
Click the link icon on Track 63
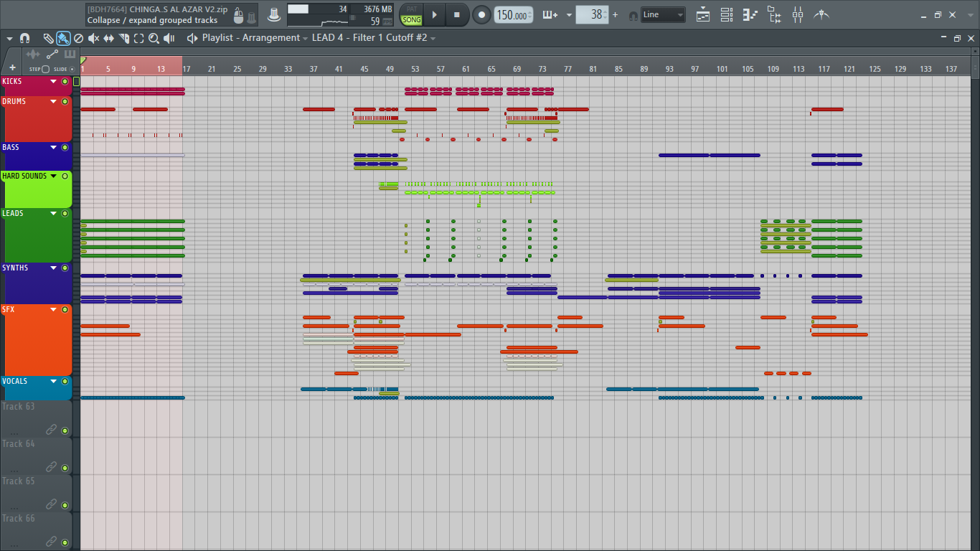pyautogui.click(x=51, y=429)
